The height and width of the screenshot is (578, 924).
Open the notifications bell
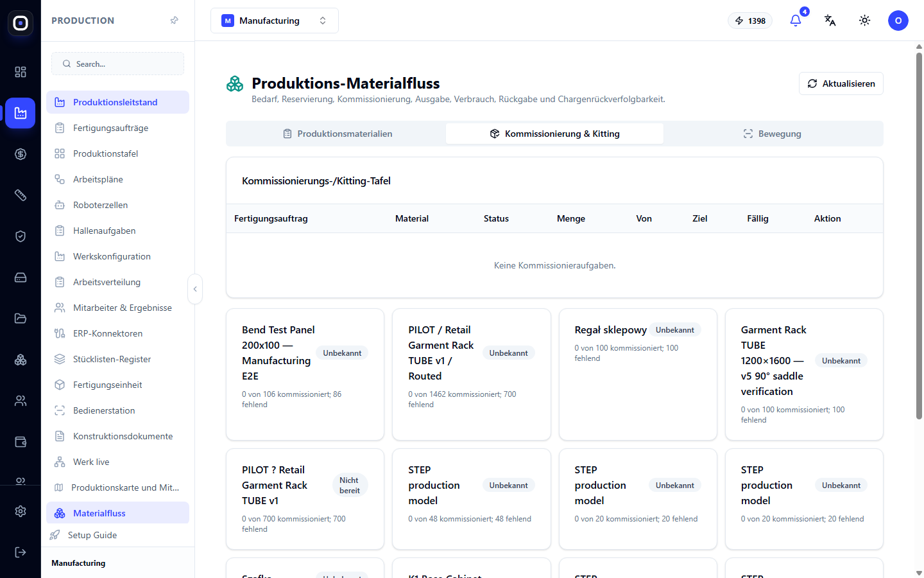(x=796, y=21)
